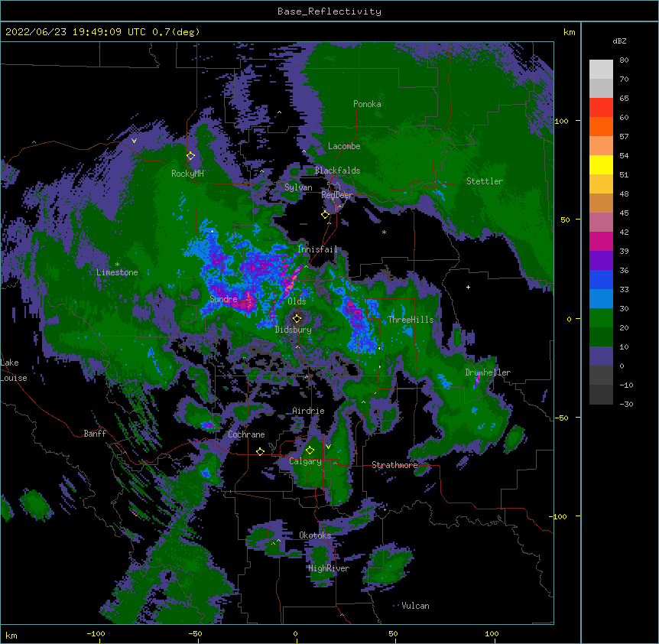The width and height of the screenshot is (659, 644).
Task: Click the Sundre town label
Action: pos(223,299)
